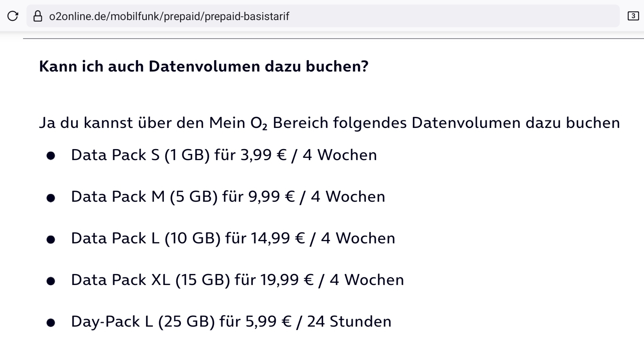Image resolution: width=644 pixels, height=341 pixels.
Task: Click the bullet before Data Pack M
Action: 51,198
